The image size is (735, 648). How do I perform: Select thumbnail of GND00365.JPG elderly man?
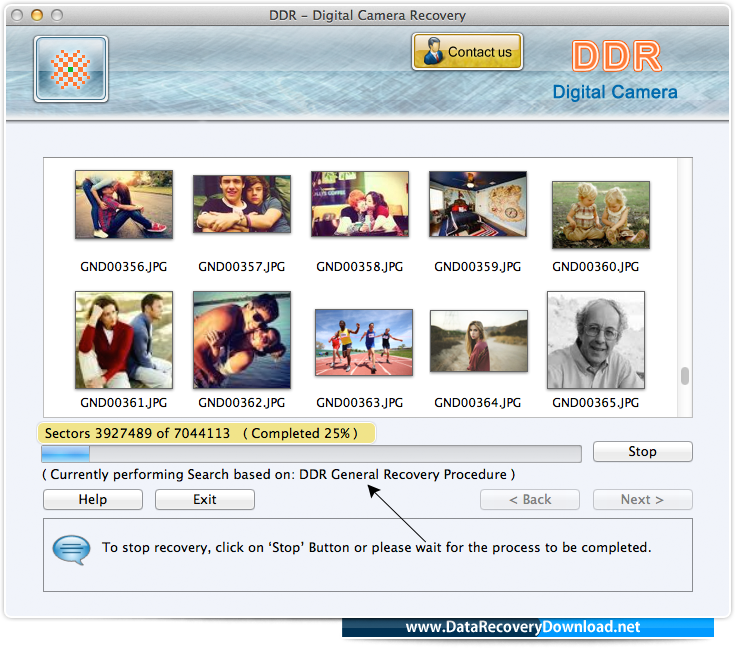click(x=596, y=340)
